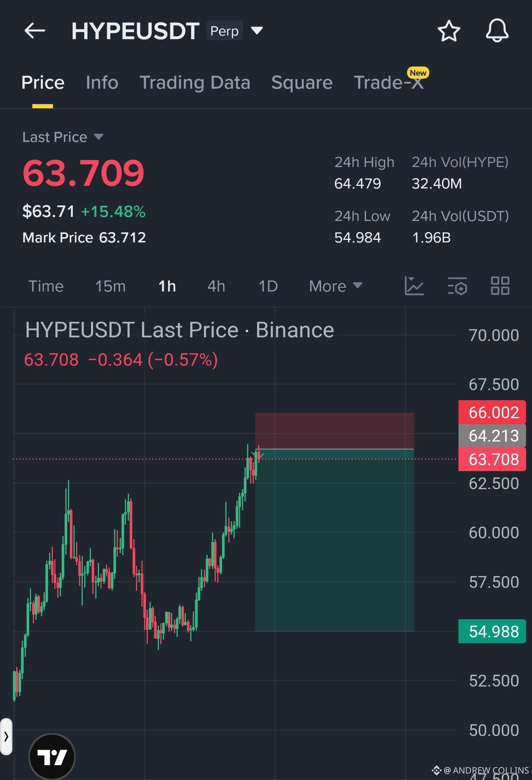Image resolution: width=532 pixels, height=780 pixels.
Task: Click the 50.000 price axis label
Action: pos(494,730)
